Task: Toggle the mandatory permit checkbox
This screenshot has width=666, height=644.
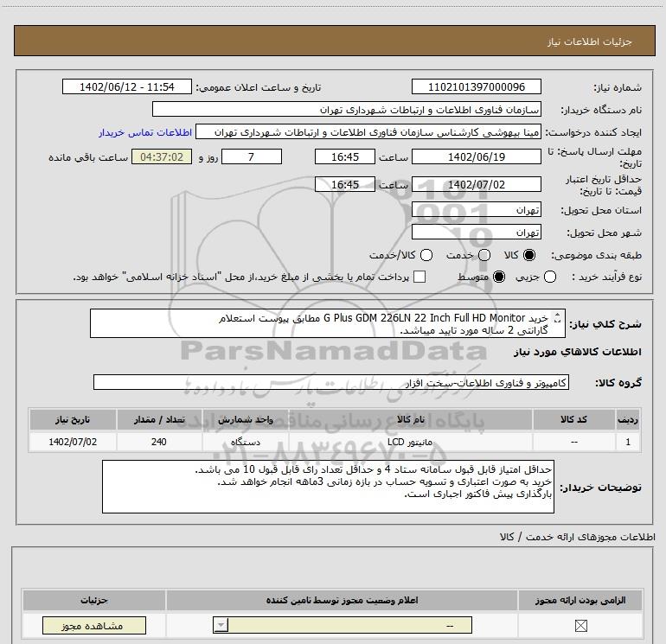Action: pyautogui.click(x=580, y=625)
